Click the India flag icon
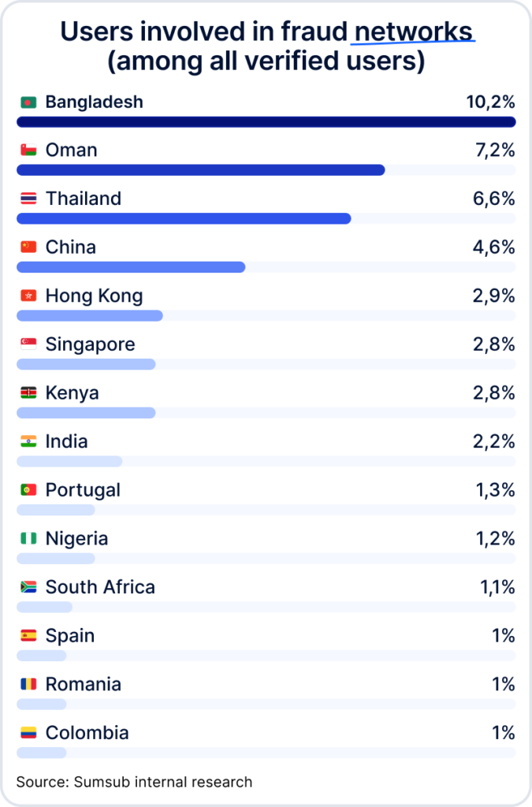532x807 pixels. coord(28,441)
